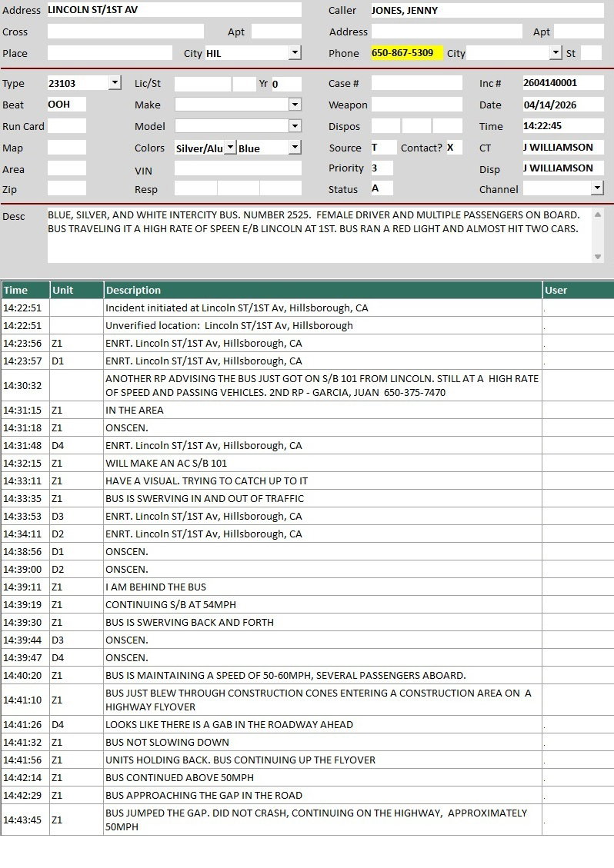The height and width of the screenshot is (868, 614).
Task: Click the yellow highlighted phone number field
Action: tap(406, 53)
